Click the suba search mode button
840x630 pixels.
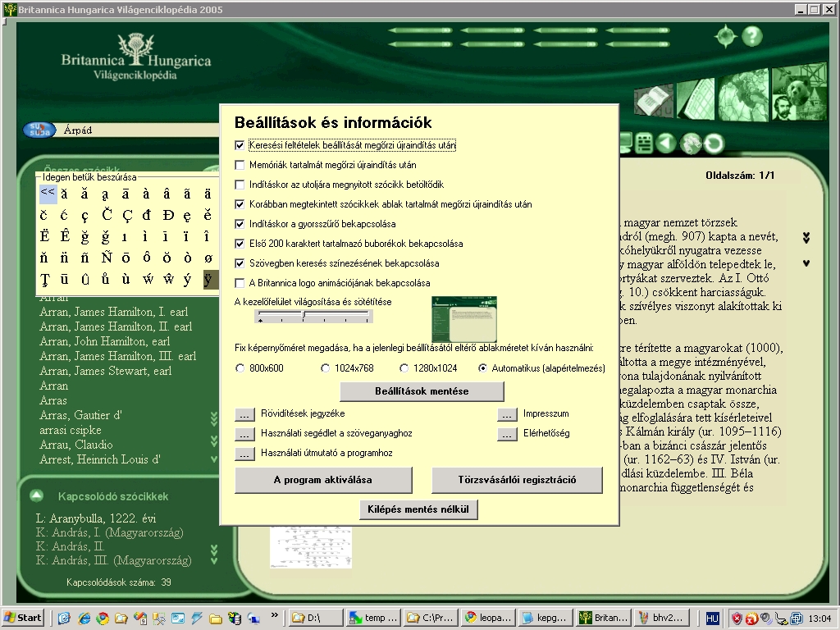[x=39, y=130]
